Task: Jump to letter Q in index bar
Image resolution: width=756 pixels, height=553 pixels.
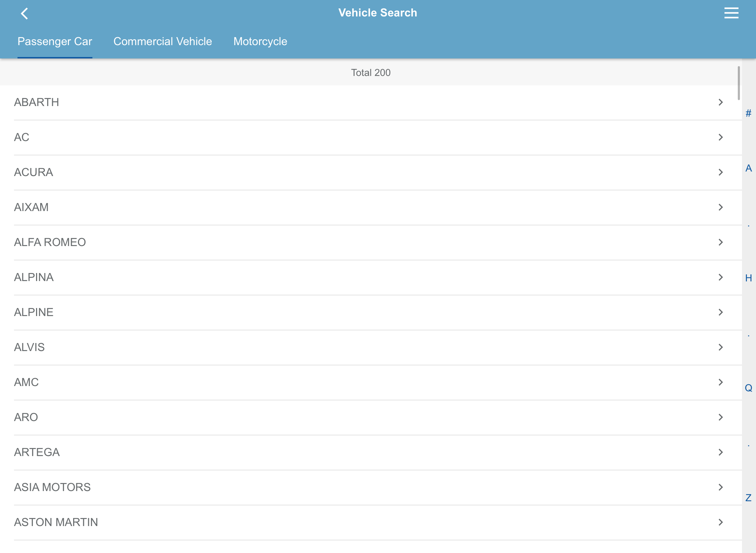Action: tap(749, 388)
